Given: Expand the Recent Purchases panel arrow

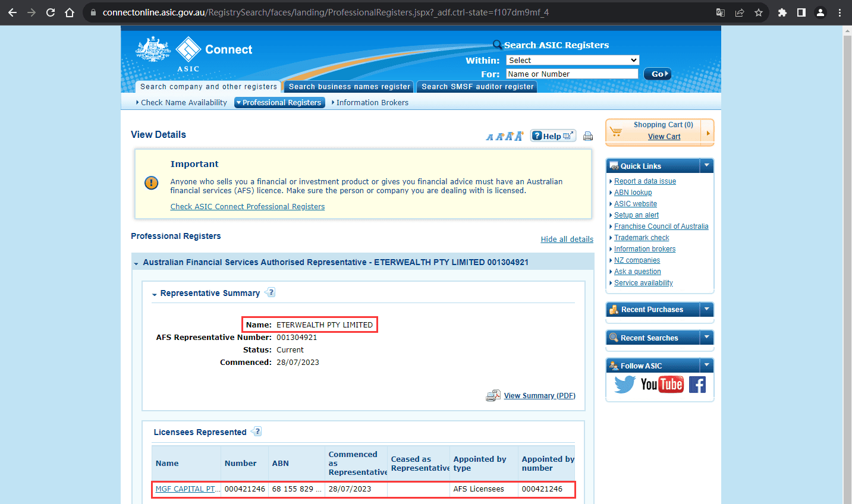Looking at the screenshot, I should [706, 309].
